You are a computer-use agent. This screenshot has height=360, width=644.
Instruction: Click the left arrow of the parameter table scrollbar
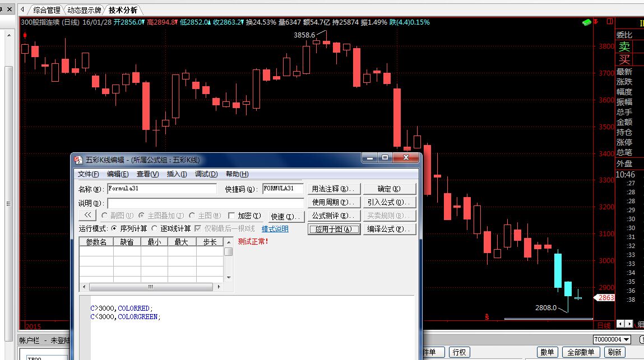[x=84, y=287]
